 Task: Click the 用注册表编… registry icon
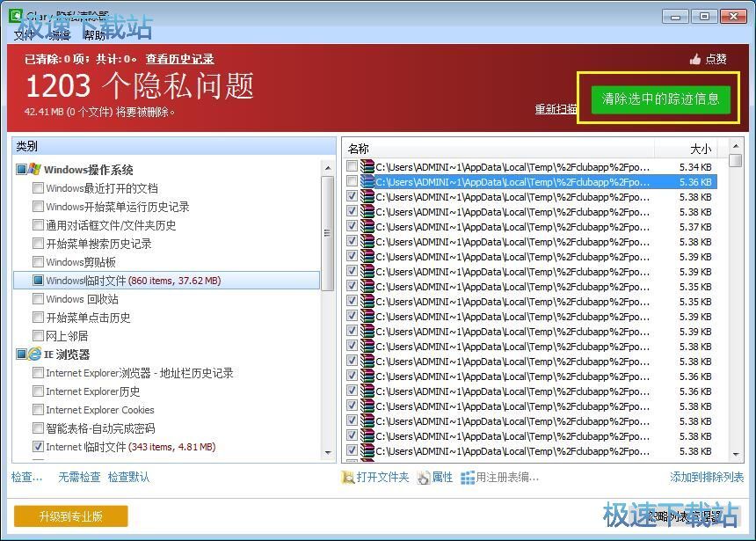468,478
